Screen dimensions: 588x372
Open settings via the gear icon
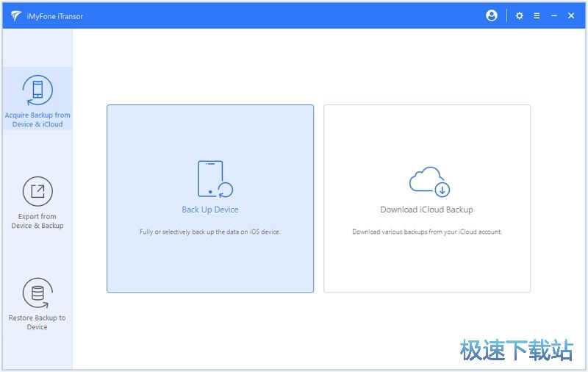tap(519, 15)
